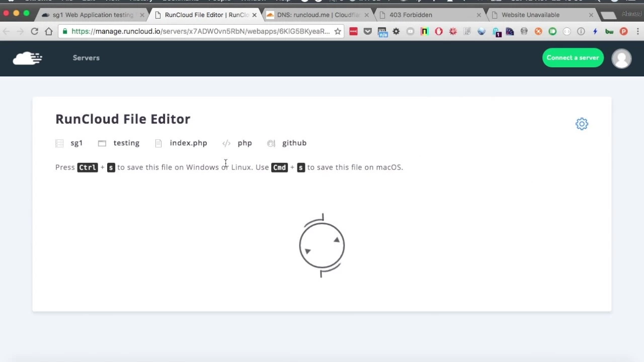This screenshot has height=362, width=644.
Task: Click the speed gauge extension icon
Action: click(x=510, y=31)
